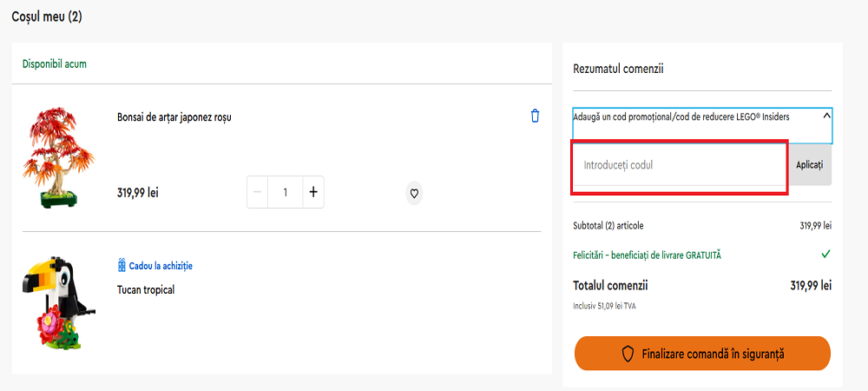Image resolution: width=868 pixels, height=391 pixels.
Task: Open the 'Cadou la achiziție' link
Action: point(161,265)
